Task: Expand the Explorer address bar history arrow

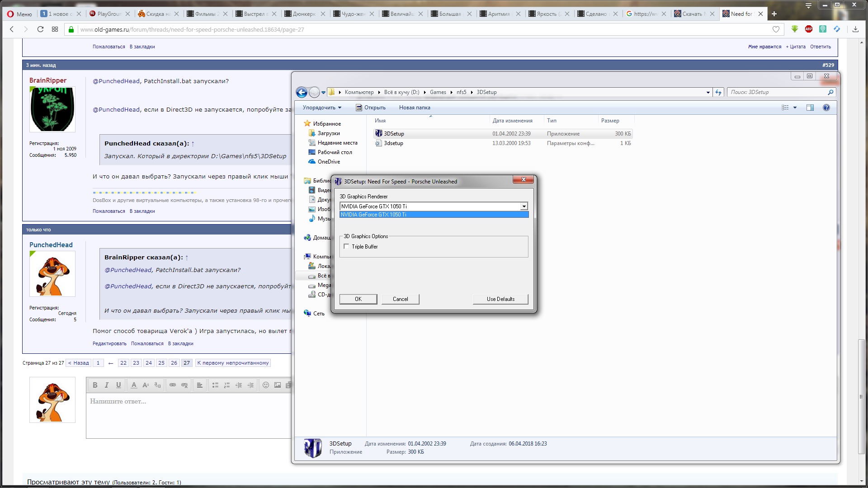Action: click(708, 92)
